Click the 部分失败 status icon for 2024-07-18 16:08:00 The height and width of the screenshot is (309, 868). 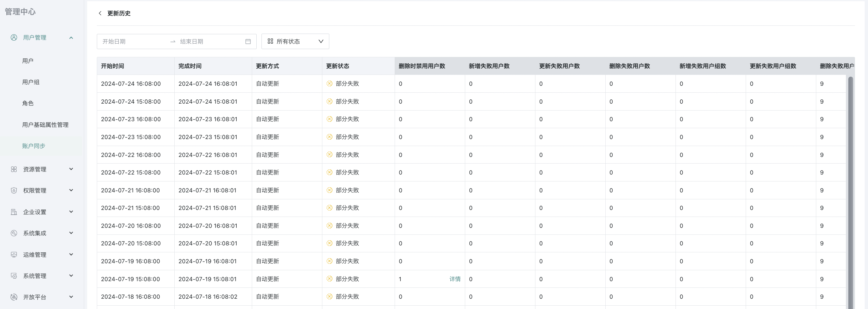click(x=330, y=297)
